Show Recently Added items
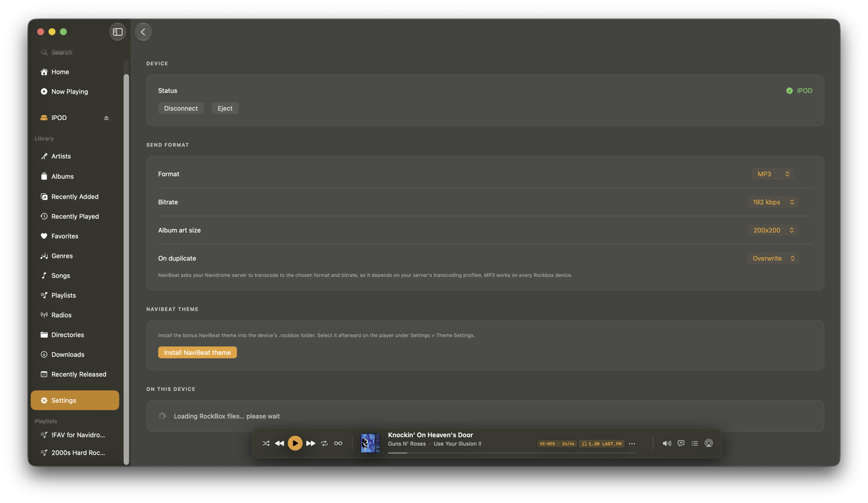Viewport: 868px width, 503px height. pos(75,196)
